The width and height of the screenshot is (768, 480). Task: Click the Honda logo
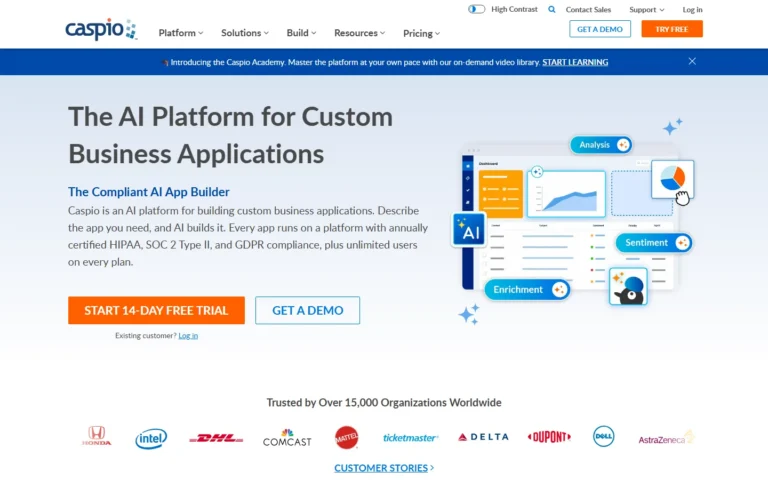pos(96,436)
